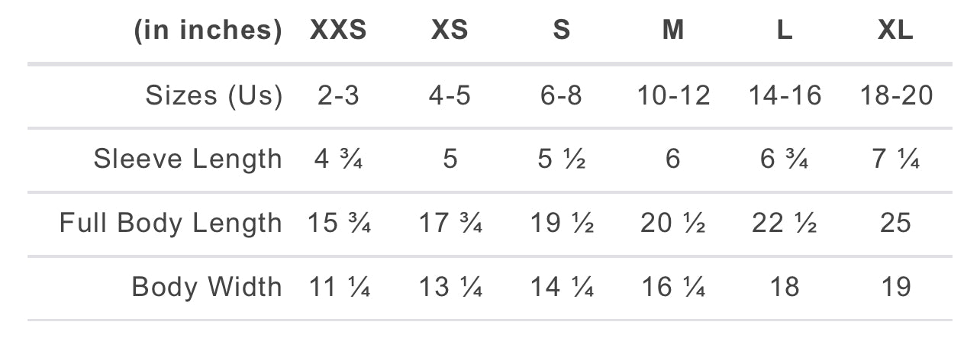Click the XXS column header

click(338, 31)
